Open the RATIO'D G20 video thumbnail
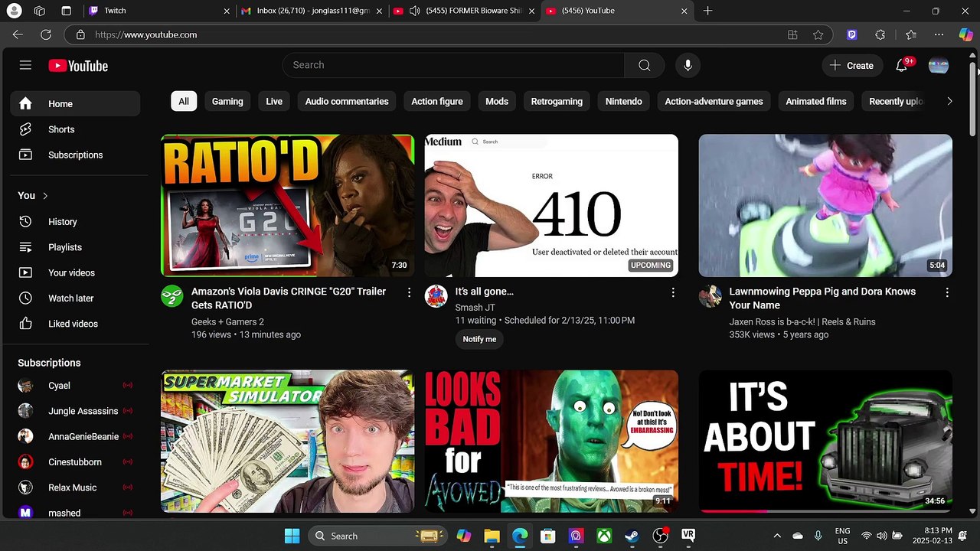Screen dimensions: 980x551 click(x=288, y=205)
